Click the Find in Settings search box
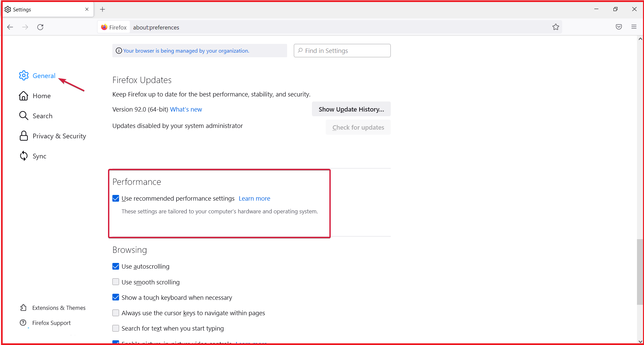644x345 pixels. (342, 51)
